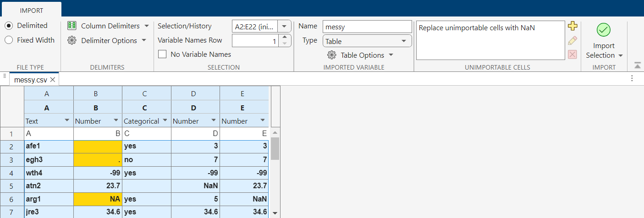Select the messy.csv file tab
The image size is (644, 218).
[x=30, y=80]
